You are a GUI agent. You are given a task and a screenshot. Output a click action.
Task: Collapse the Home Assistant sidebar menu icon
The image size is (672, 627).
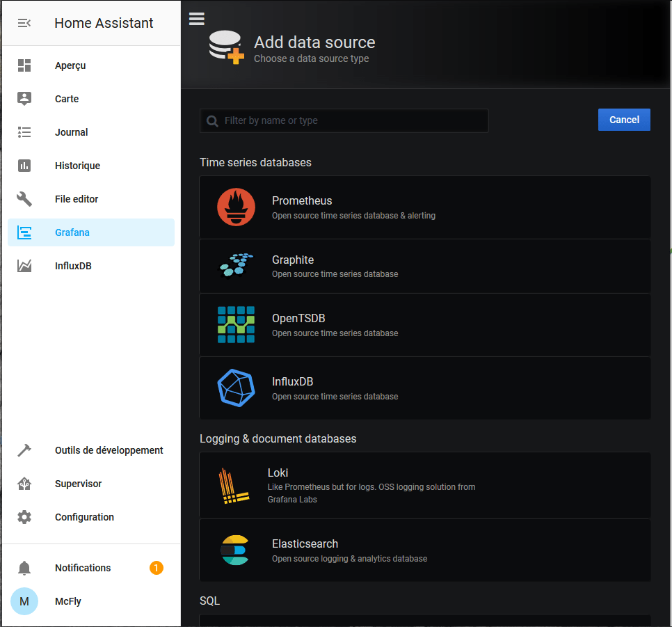(x=24, y=23)
